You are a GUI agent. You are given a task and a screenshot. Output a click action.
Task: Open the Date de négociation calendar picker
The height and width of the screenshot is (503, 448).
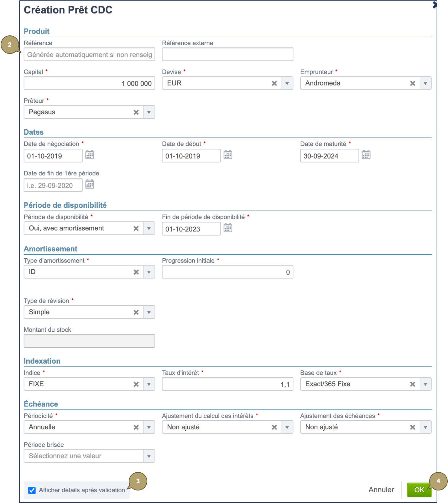point(90,155)
